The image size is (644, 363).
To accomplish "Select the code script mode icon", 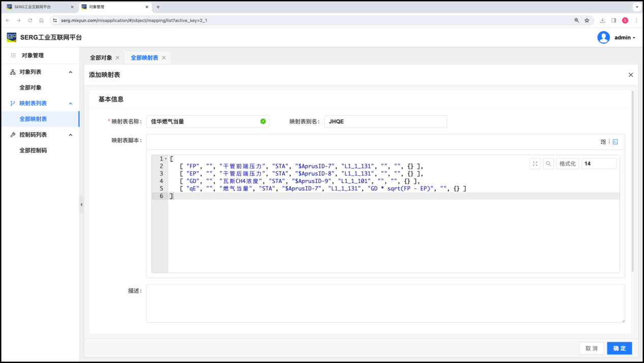I will point(615,142).
